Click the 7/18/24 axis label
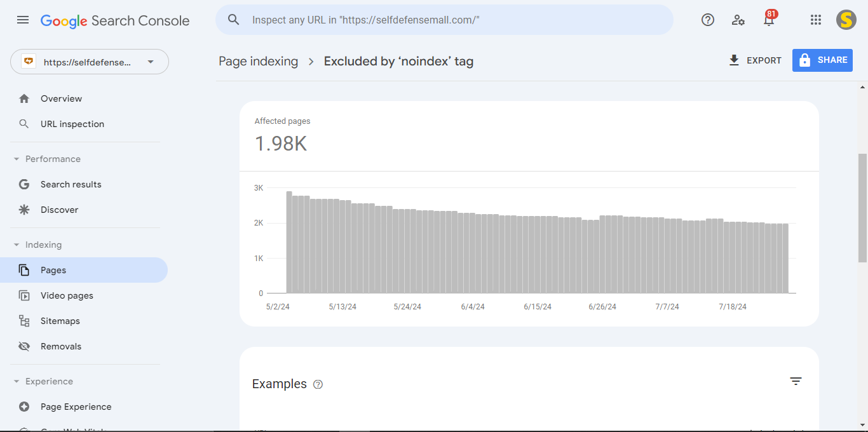Image resolution: width=868 pixels, height=432 pixels. point(733,307)
